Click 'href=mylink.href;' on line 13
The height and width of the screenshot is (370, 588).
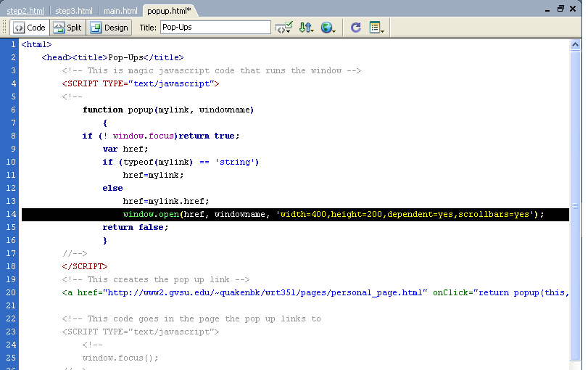[x=166, y=201]
